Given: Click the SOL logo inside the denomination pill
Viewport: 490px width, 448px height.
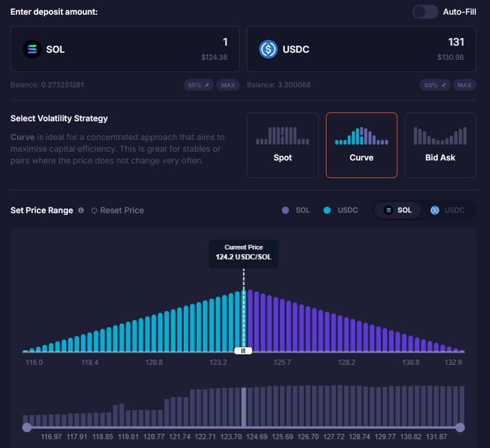Looking at the screenshot, I should tap(389, 210).
